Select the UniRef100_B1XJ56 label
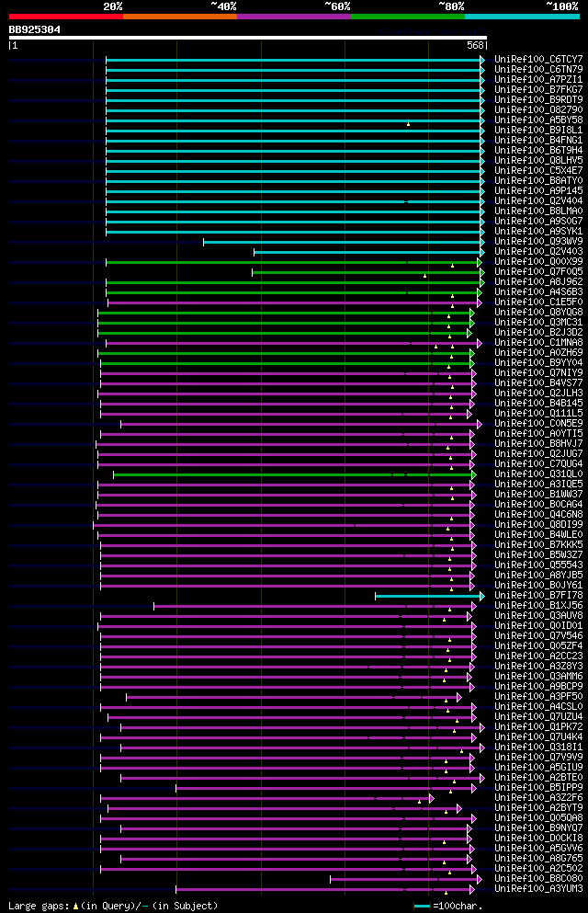 pos(538,606)
